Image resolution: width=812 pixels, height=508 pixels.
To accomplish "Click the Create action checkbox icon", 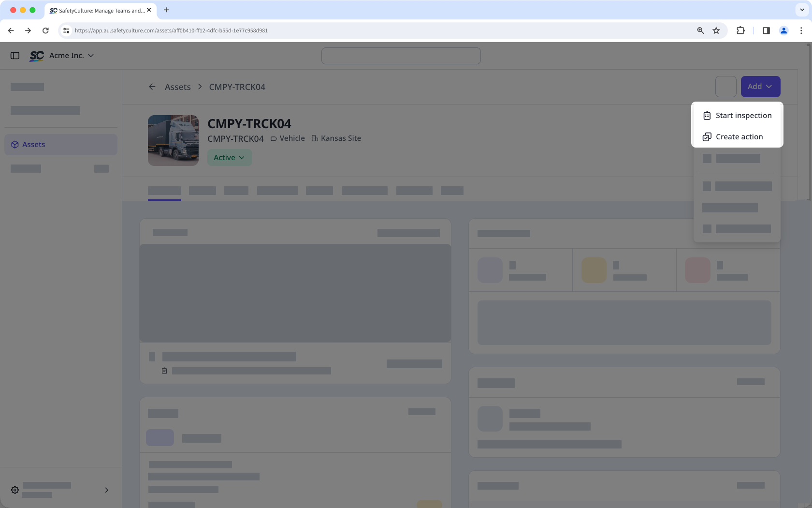I will click(x=707, y=137).
